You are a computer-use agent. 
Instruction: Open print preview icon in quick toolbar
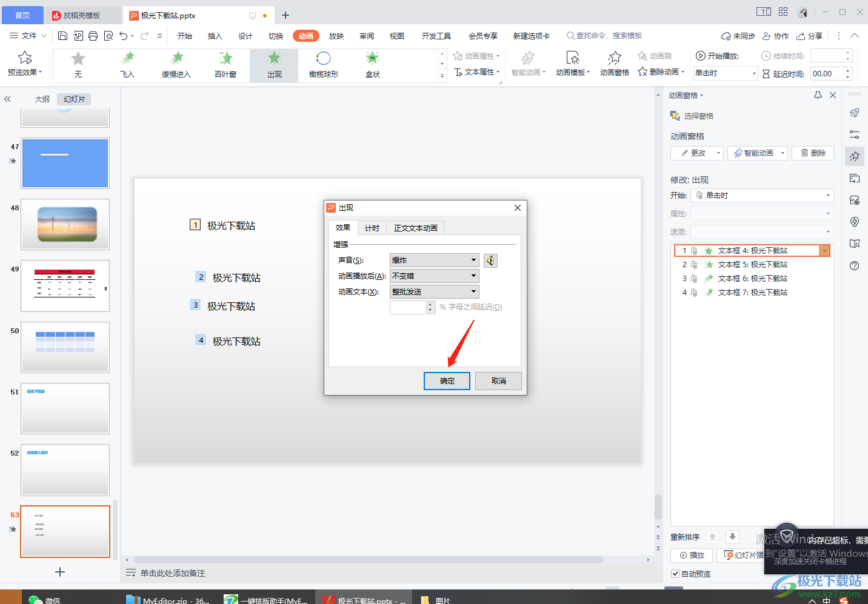[109, 36]
